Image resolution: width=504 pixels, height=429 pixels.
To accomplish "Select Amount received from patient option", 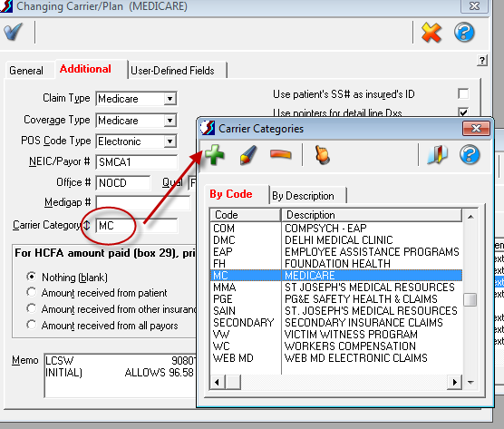I will point(31,292).
